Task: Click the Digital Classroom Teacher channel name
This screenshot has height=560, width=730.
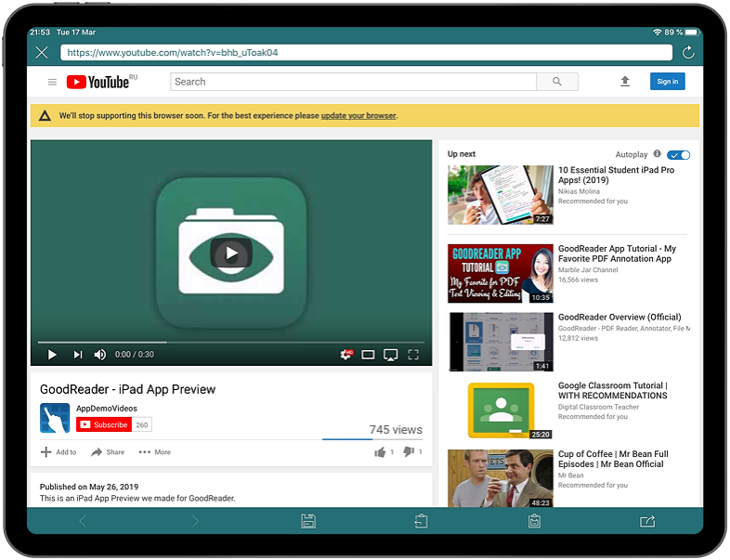Action: tap(598, 407)
